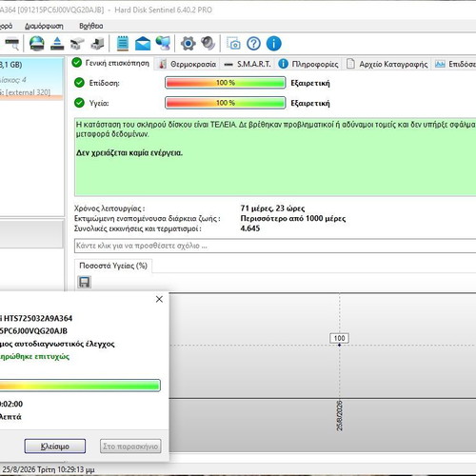
Task: Click the eject disk toolbar icon
Action: click(57, 44)
